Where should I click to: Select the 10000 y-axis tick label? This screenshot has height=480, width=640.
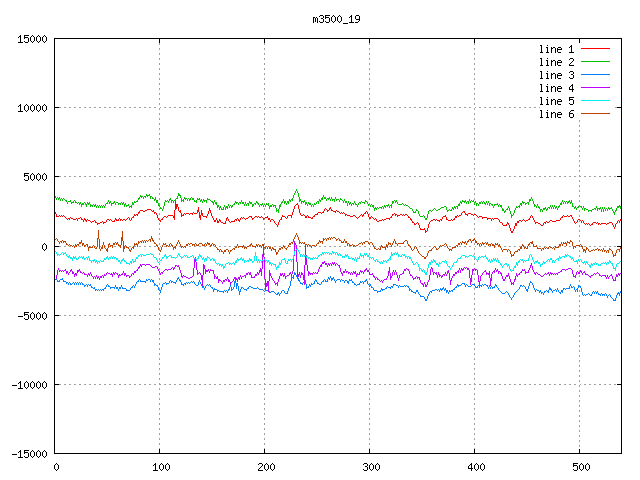tap(31, 108)
